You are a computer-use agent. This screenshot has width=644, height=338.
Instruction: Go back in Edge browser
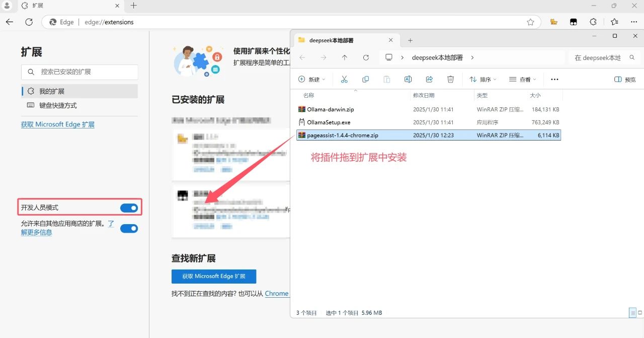pyautogui.click(x=10, y=22)
